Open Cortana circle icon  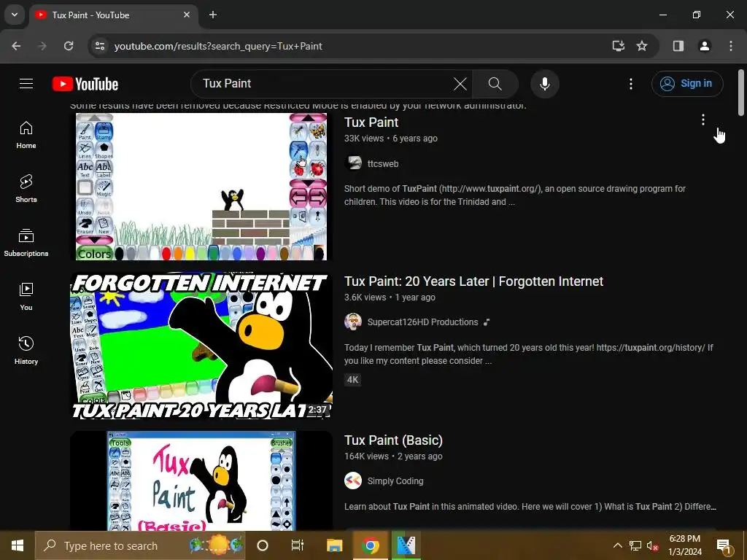(263, 545)
